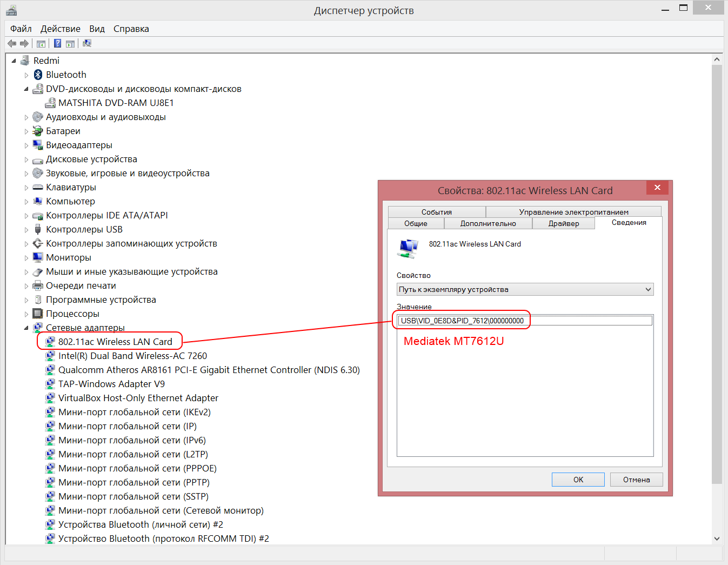The image size is (728, 565).
Task: Click the show/hide console tree toolbar icon
Action: (41, 44)
